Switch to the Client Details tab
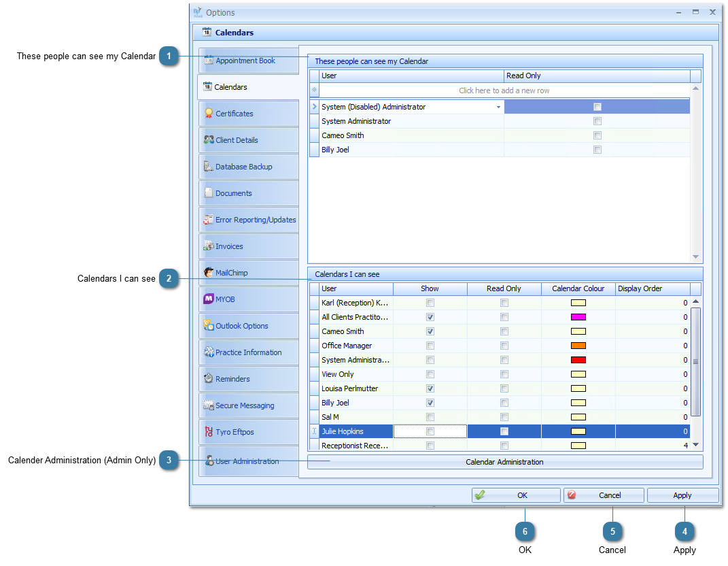728x566 pixels. (x=249, y=140)
